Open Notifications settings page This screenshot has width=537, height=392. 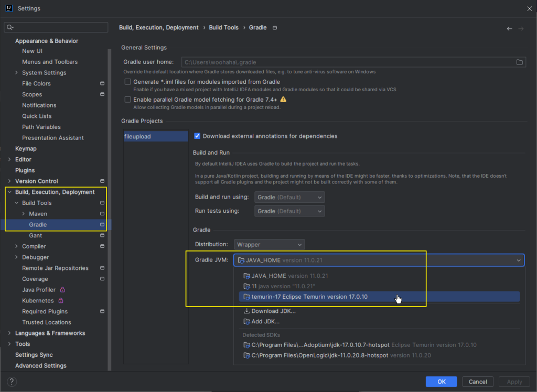click(39, 105)
